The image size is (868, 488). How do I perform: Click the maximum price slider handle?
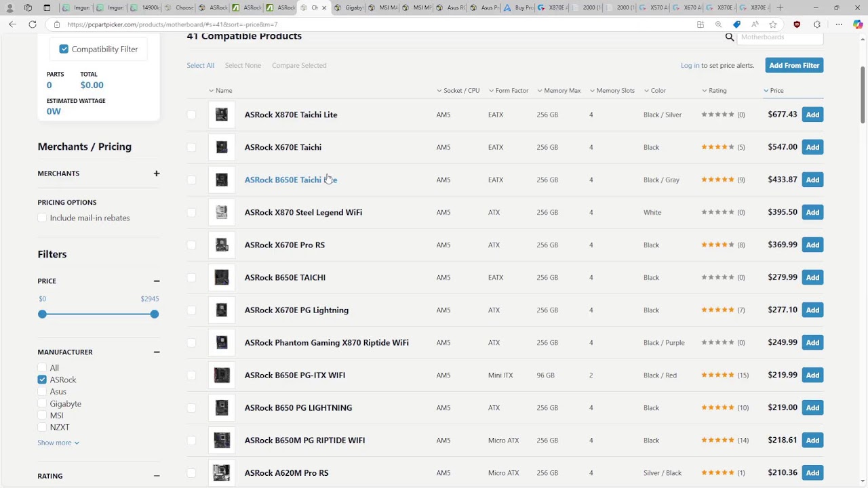pyautogui.click(x=155, y=314)
